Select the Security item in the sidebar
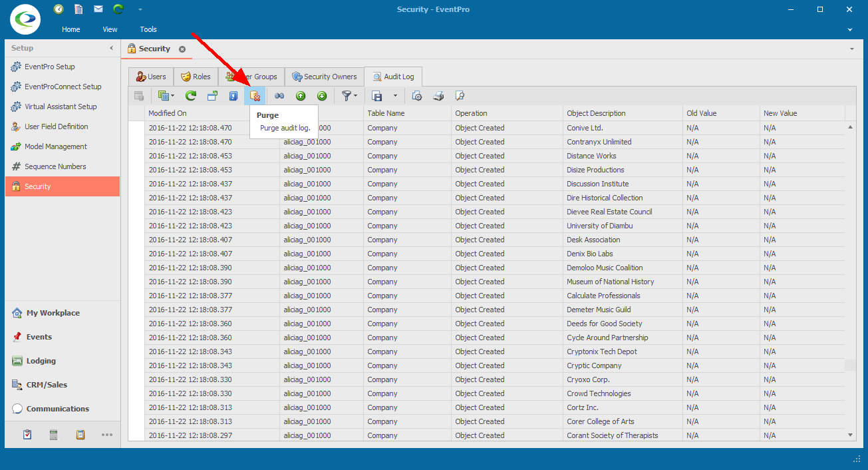This screenshot has width=868, height=470. [x=63, y=186]
